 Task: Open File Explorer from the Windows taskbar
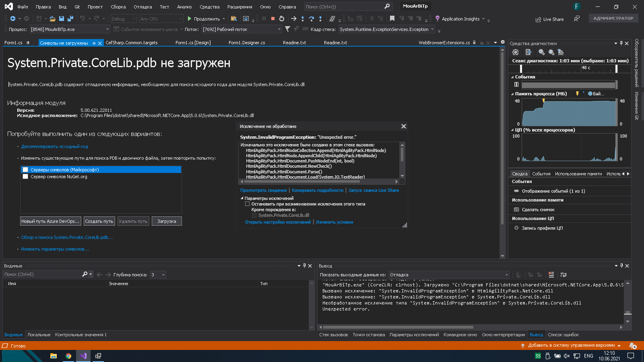54,356
